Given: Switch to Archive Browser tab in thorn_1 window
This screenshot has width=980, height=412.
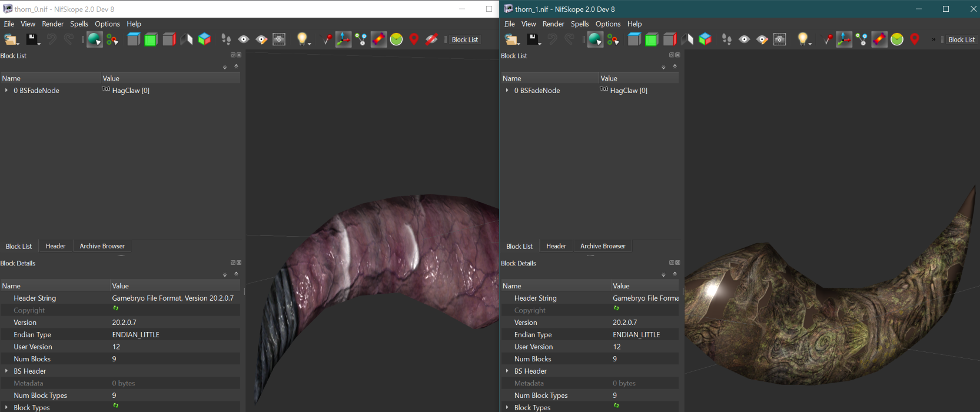Looking at the screenshot, I should (x=603, y=246).
